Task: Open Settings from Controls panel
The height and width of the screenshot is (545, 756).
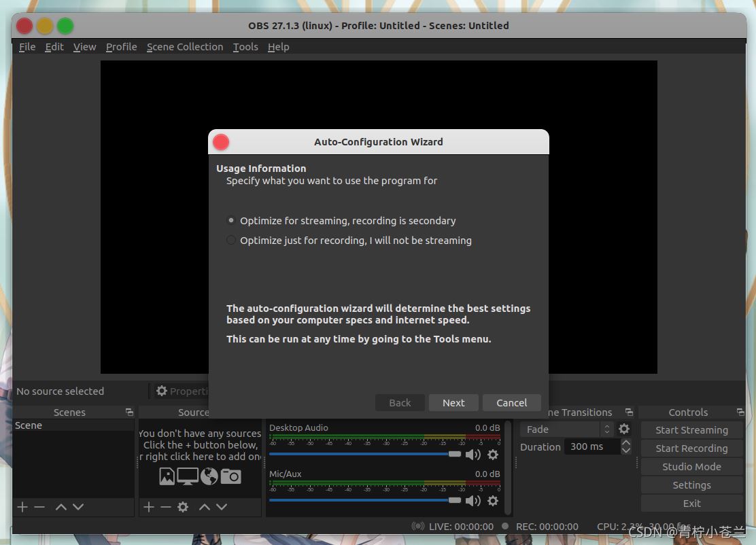Action: click(691, 485)
